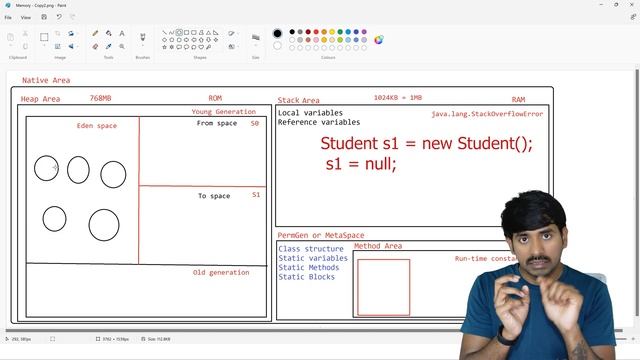Open the File menu
The image size is (640, 360).
8,18
